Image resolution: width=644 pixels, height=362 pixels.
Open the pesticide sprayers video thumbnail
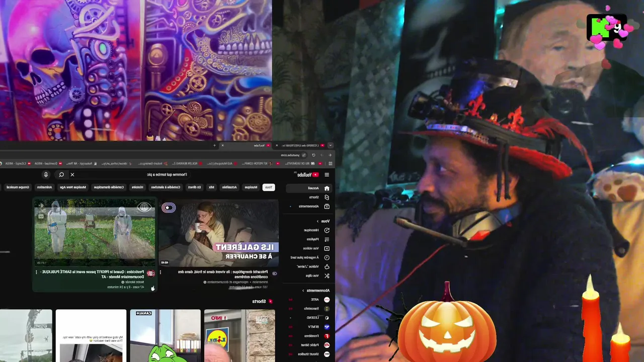[x=95, y=233]
